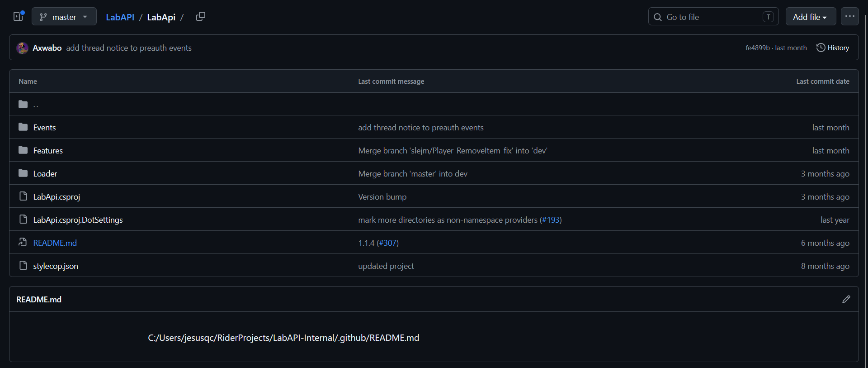
Task: Open the Events folder
Action: [44, 128]
